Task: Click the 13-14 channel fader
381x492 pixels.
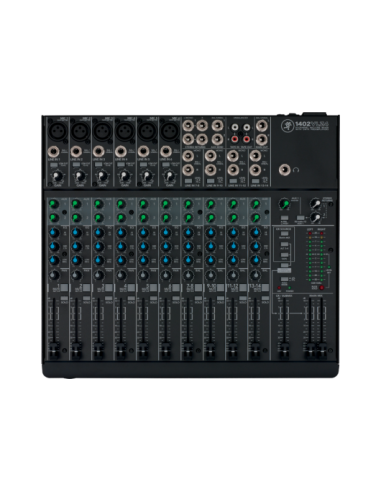Action: (x=255, y=350)
